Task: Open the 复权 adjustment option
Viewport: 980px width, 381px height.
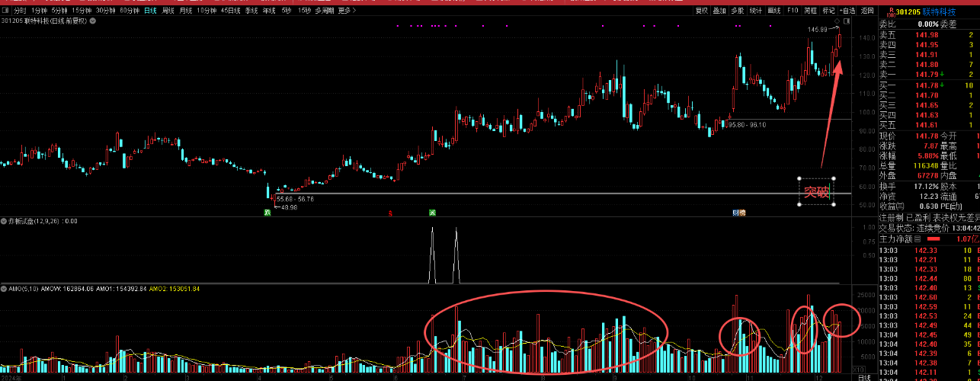Action: point(702,11)
